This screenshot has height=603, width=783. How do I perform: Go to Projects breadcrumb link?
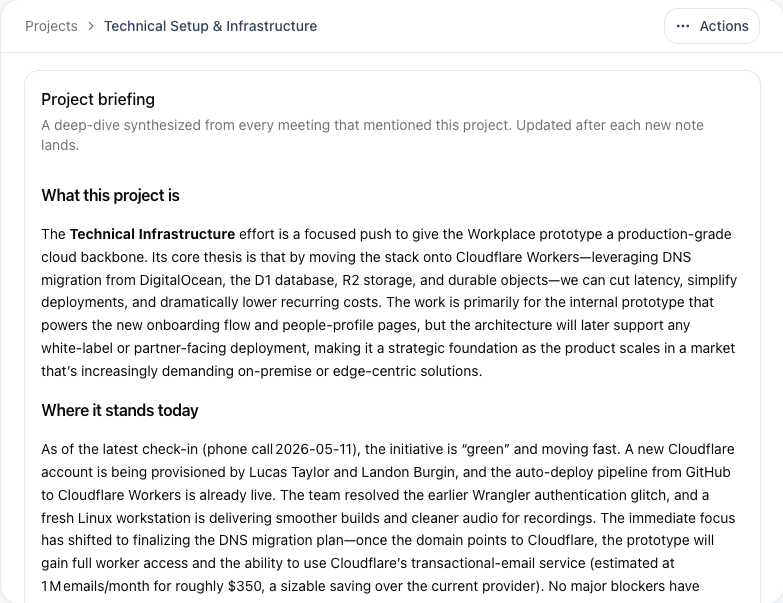click(51, 26)
